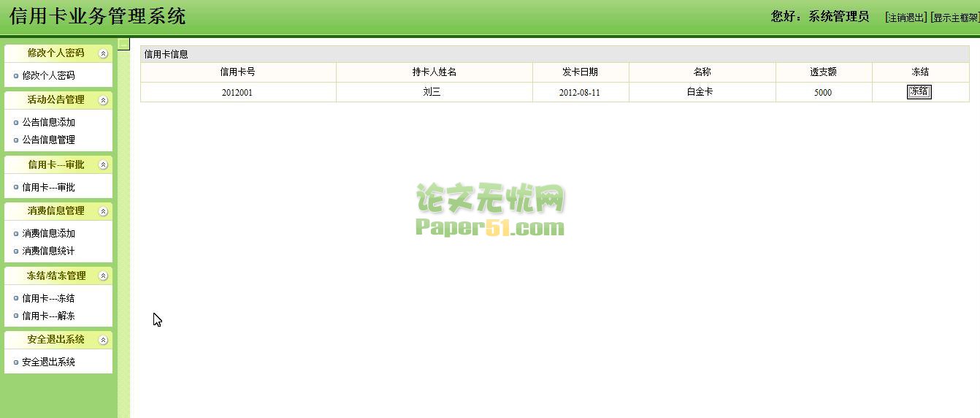Choose the 安全退出系统 menu link
Image resolution: width=980 pixels, height=418 pixels.
click(48, 362)
